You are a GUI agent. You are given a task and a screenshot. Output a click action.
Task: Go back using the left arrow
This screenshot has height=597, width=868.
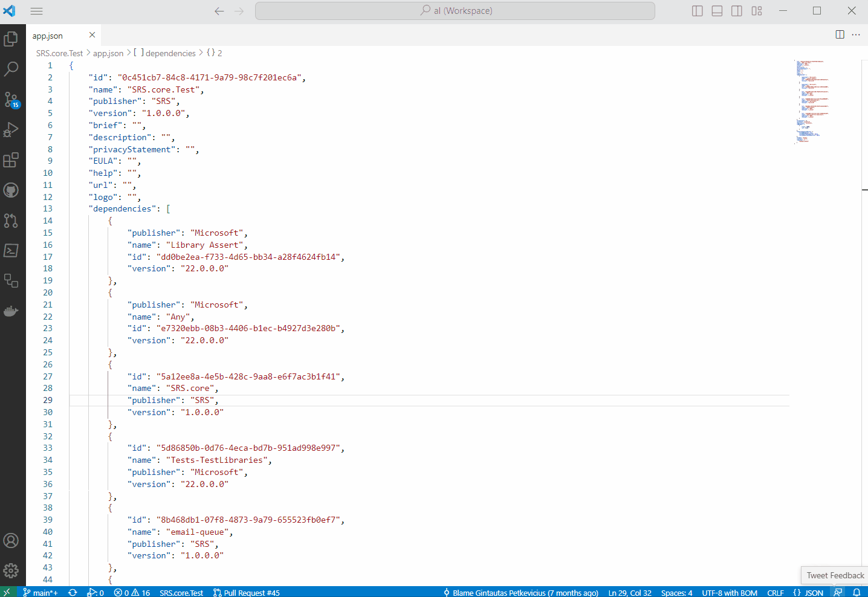click(x=219, y=11)
